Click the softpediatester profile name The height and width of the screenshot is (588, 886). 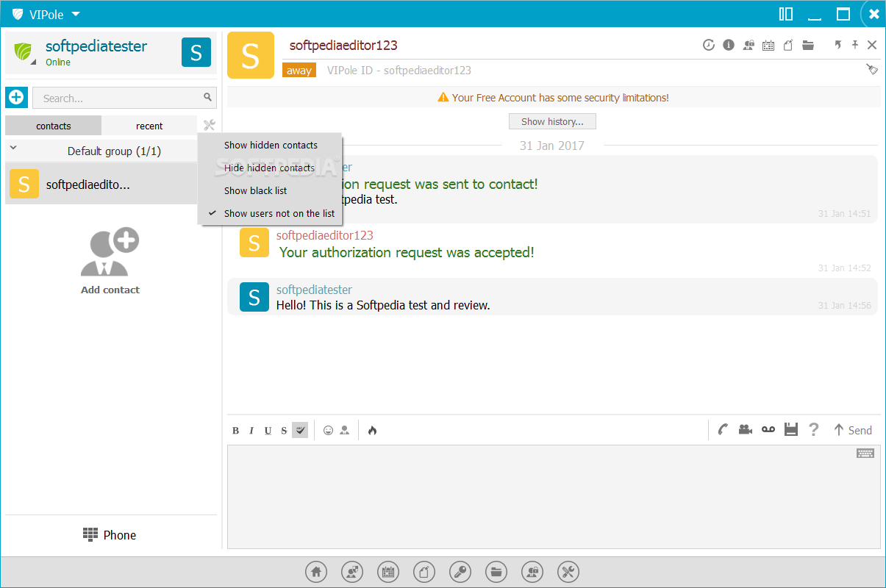pos(96,46)
